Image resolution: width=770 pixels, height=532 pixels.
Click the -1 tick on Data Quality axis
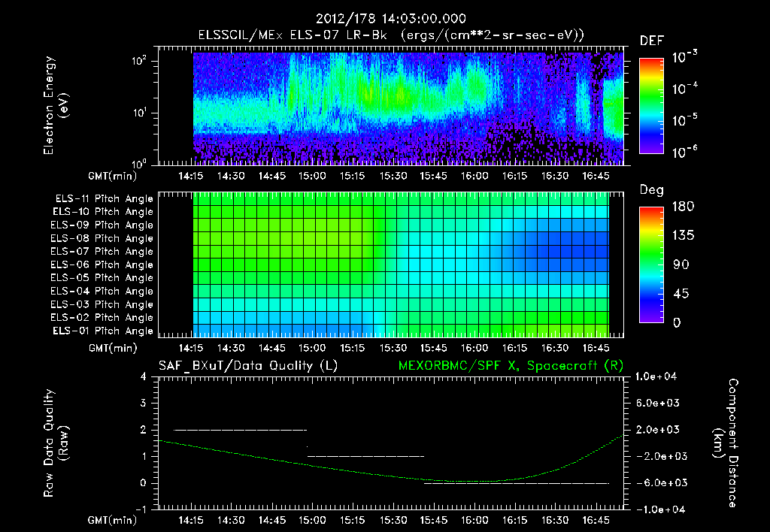141,509
